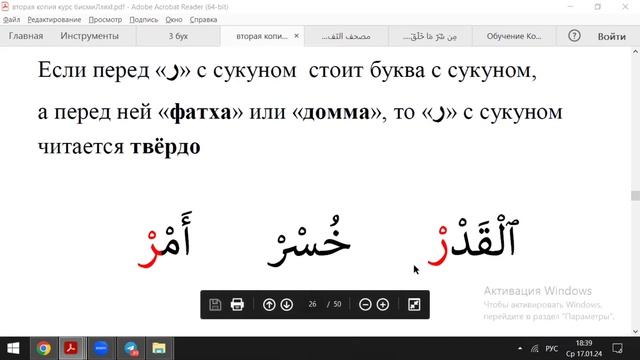Open Telegram from the taskbar
The height and width of the screenshot is (360, 640).
click(x=131, y=348)
